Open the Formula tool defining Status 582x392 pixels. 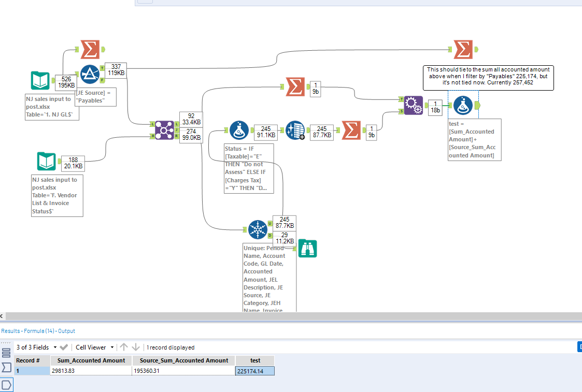(x=239, y=130)
